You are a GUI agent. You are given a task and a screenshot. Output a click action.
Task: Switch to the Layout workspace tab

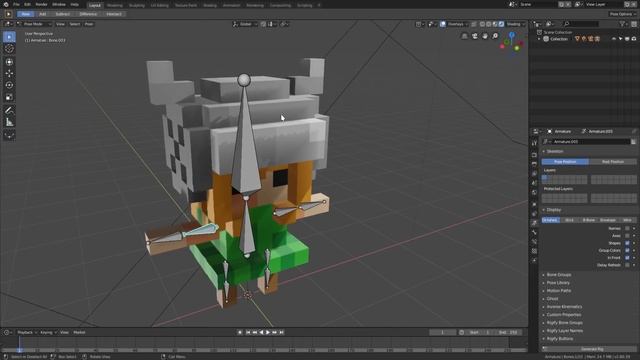(x=95, y=5)
